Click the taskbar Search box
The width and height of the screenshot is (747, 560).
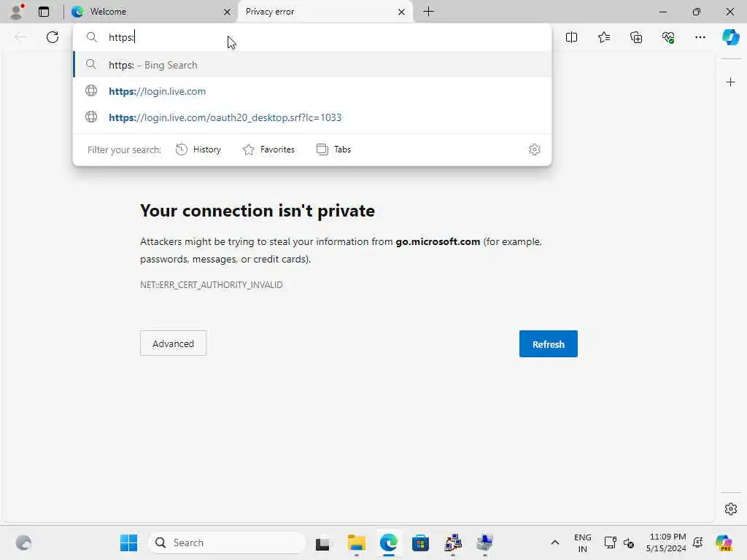point(227,542)
